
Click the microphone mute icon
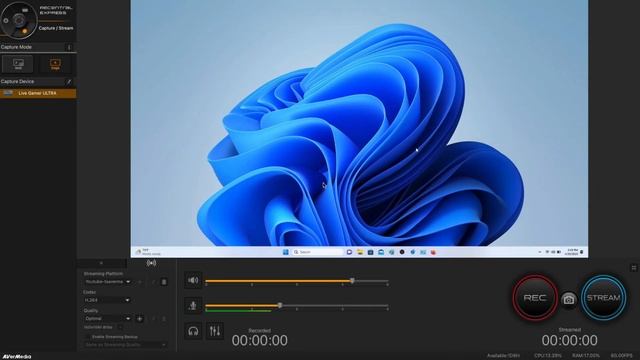click(x=193, y=306)
